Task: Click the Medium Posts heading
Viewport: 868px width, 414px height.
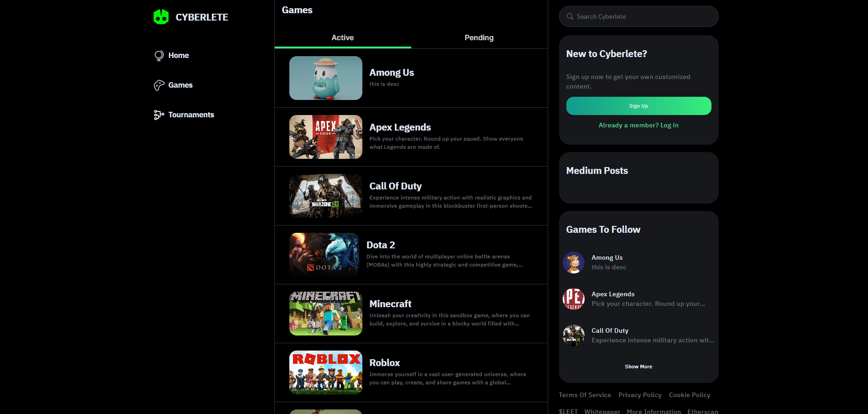Action: [x=597, y=171]
